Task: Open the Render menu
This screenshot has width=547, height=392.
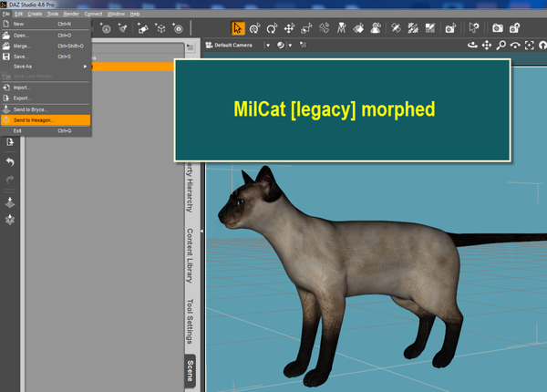Action: (x=71, y=14)
